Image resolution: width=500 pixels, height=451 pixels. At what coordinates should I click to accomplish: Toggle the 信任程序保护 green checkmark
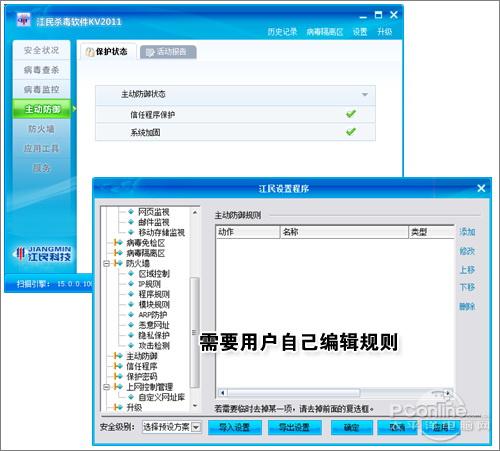351,114
